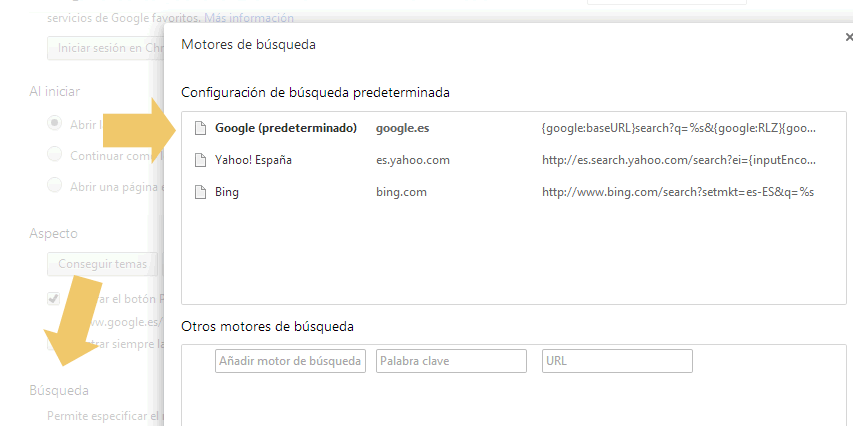Click the es.search.yahoo.com URL text
Image resolution: width=853 pixels, height=426 pixels.
(x=679, y=160)
